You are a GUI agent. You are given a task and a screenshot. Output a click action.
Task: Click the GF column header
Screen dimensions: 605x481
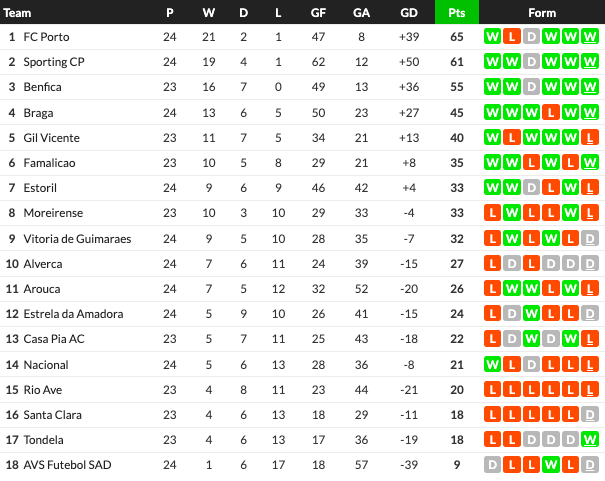(318, 12)
